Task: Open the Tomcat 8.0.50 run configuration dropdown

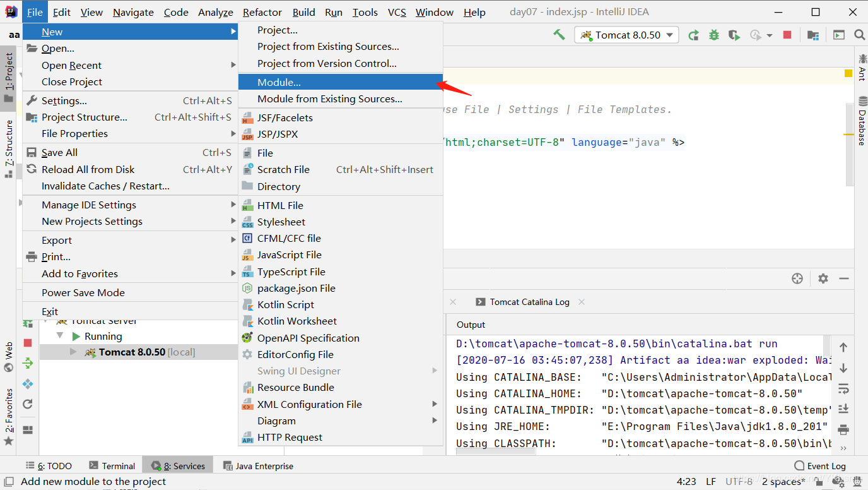Action: (x=626, y=35)
